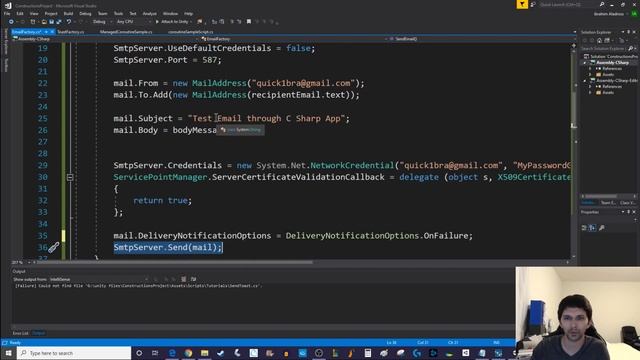The height and width of the screenshot is (360, 640).
Task: Click the notifications flag icon
Action: 522,4
